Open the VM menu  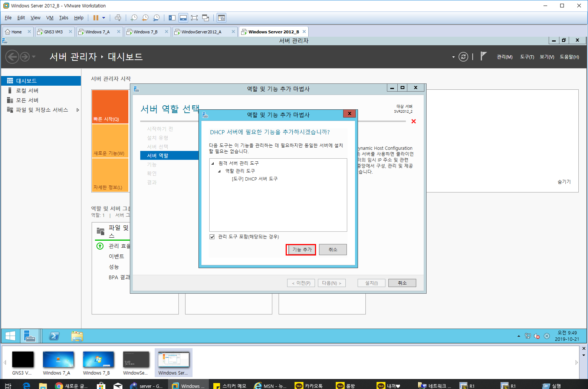[x=50, y=18]
